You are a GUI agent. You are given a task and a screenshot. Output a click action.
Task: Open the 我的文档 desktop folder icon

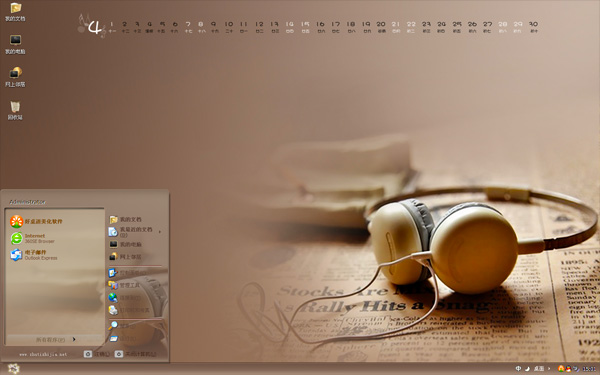coord(15,11)
